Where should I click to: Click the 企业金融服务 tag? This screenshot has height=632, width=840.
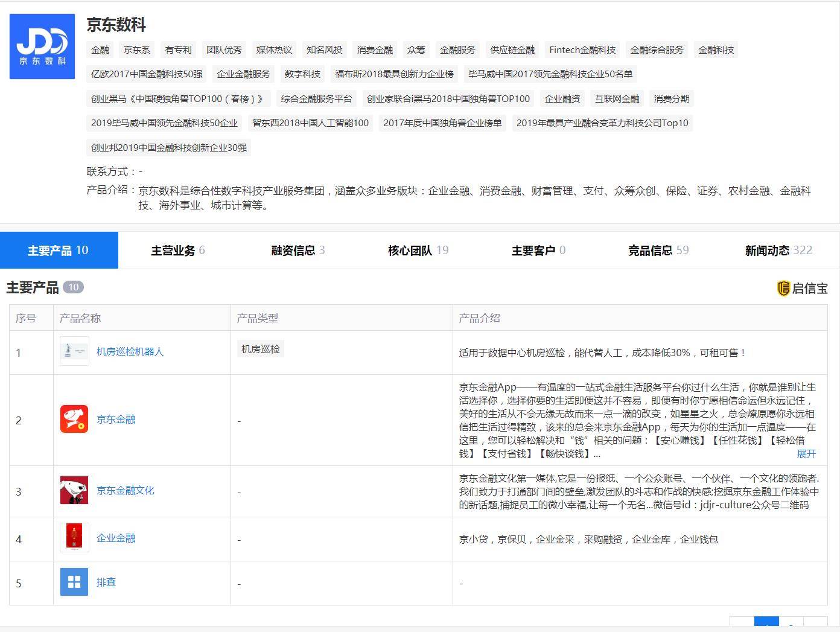243,74
